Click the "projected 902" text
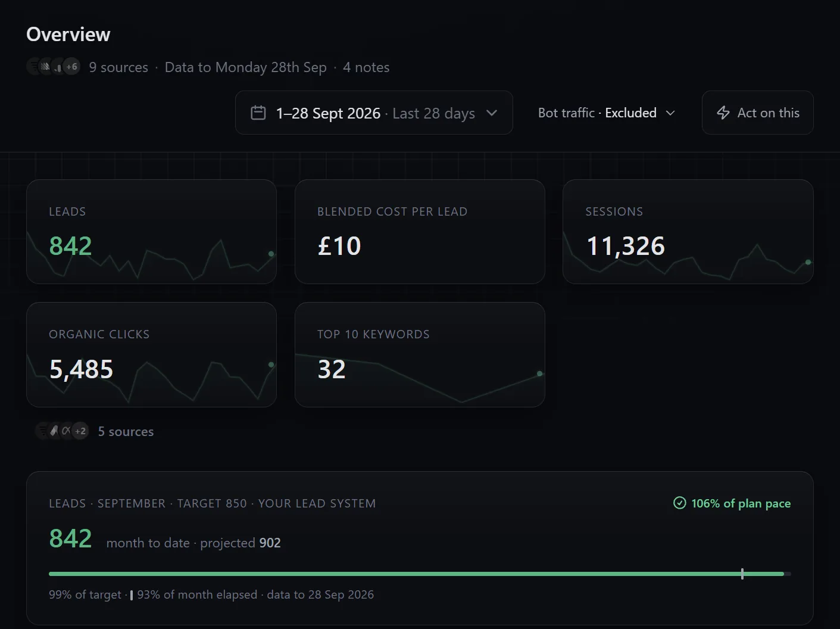 click(241, 543)
